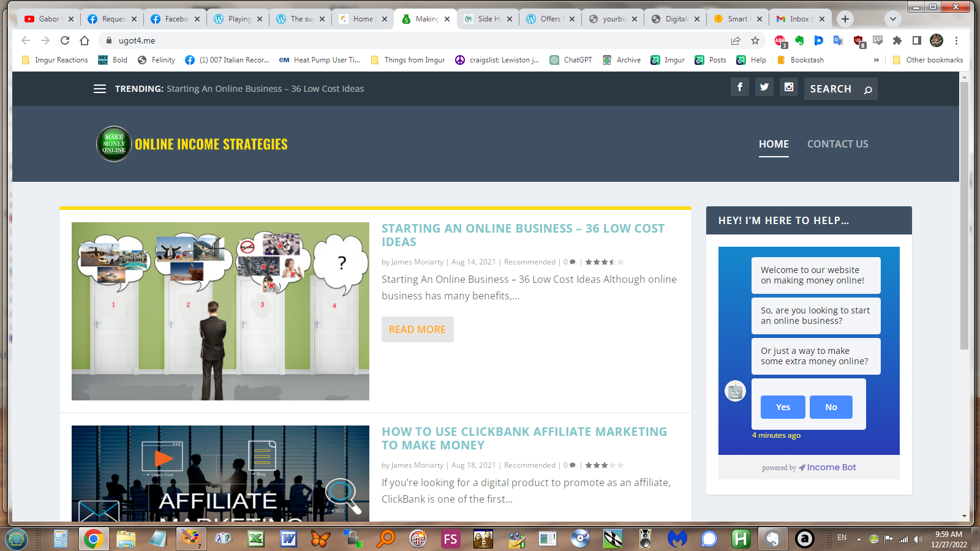Image resolution: width=980 pixels, height=551 pixels.
Task: Answer Yes in the Income Bot chat
Action: [783, 407]
